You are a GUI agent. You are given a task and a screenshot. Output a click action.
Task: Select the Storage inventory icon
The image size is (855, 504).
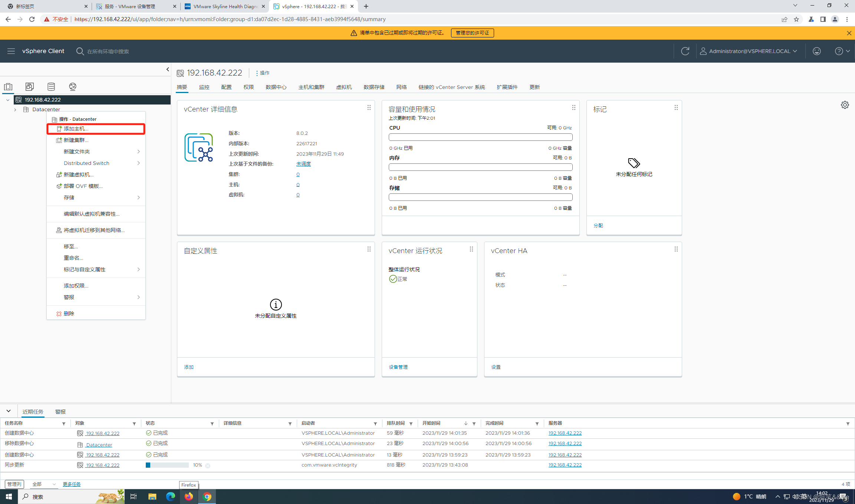[x=51, y=86]
